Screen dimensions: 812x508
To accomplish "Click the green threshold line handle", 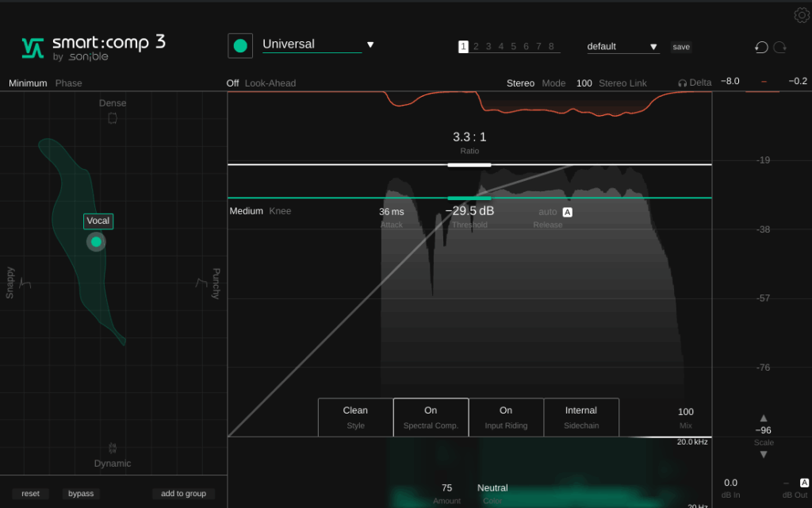I will (469, 198).
